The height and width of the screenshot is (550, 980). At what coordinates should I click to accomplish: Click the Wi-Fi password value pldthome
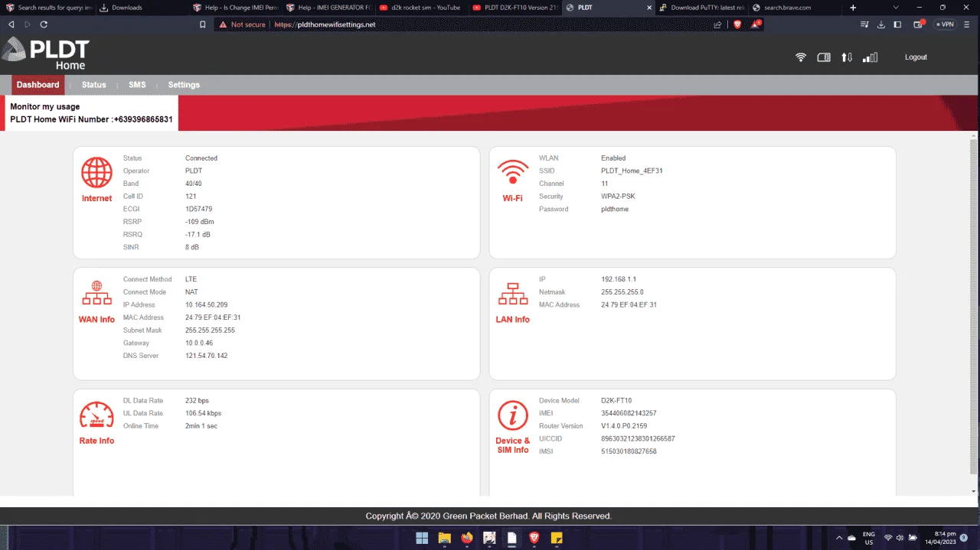pos(615,210)
